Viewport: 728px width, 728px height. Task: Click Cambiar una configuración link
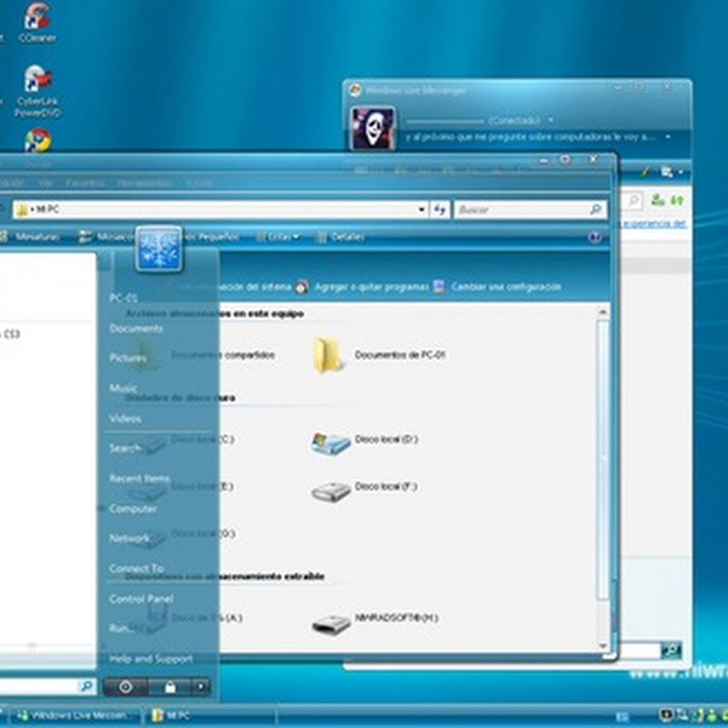click(506, 287)
